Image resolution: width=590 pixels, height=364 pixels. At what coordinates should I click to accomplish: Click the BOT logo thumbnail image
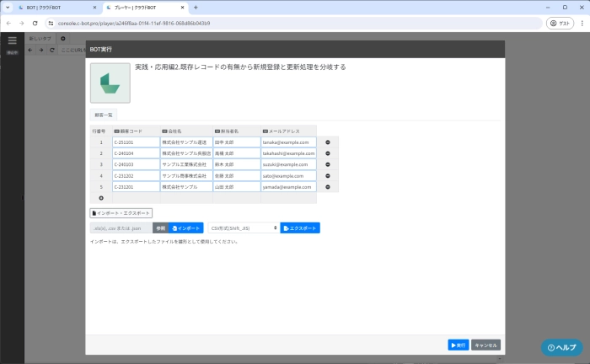coord(110,83)
